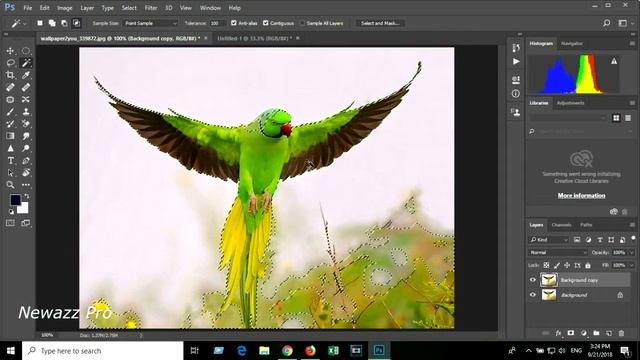The image size is (640, 360).
Task: Open the Image menu
Action: click(64, 8)
